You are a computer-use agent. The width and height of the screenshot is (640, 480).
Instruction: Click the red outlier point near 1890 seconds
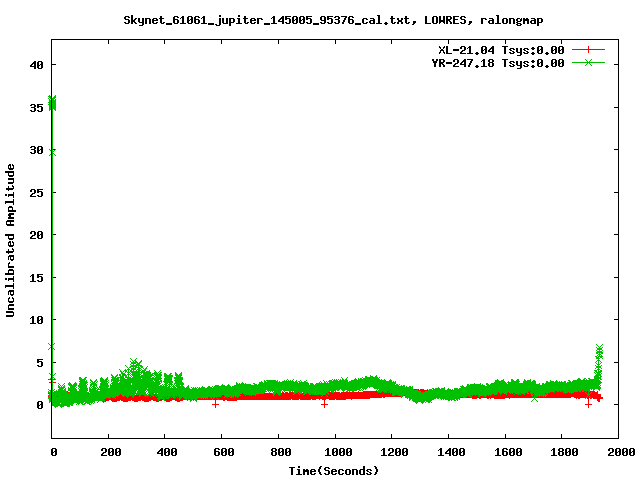pyautogui.click(x=588, y=404)
